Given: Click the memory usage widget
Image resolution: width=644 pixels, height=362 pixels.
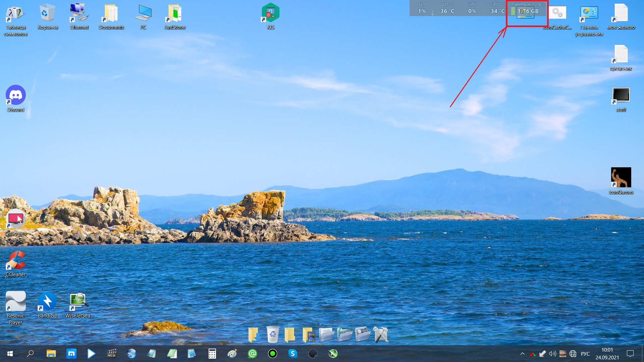Looking at the screenshot, I should 527,10.
